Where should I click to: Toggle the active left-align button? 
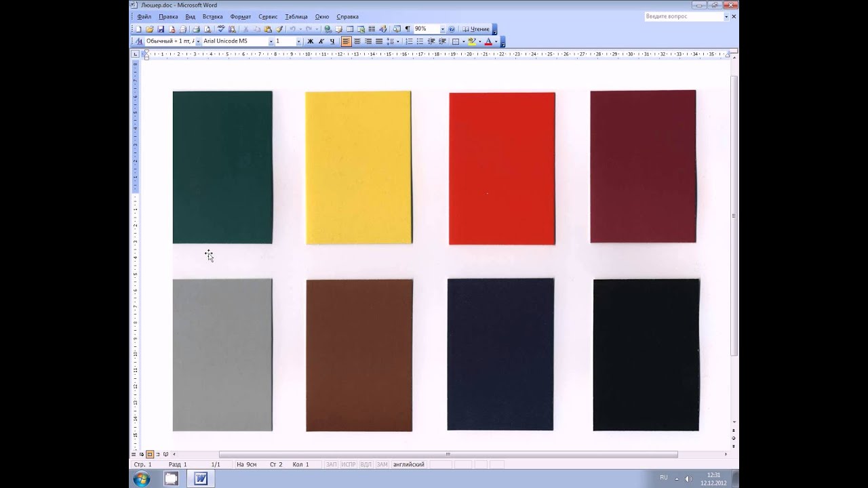346,41
